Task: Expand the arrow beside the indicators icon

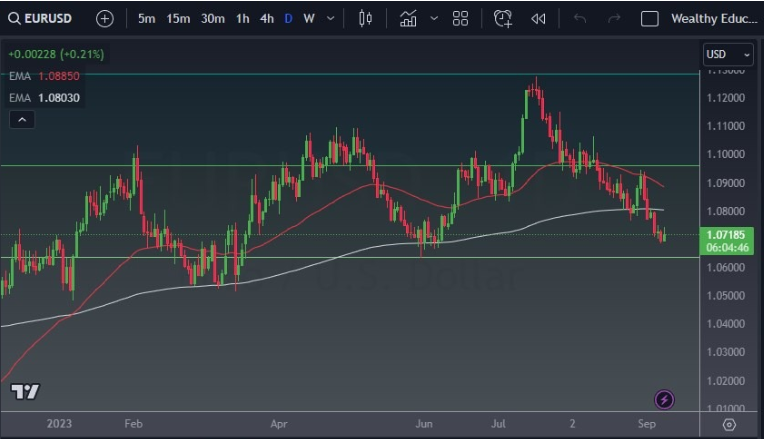Action: coord(433,18)
